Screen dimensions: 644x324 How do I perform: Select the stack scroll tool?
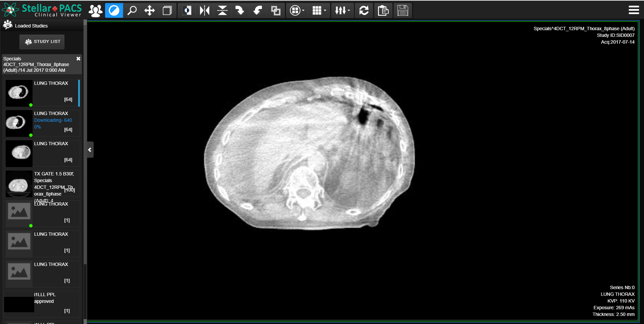(x=167, y=10)
